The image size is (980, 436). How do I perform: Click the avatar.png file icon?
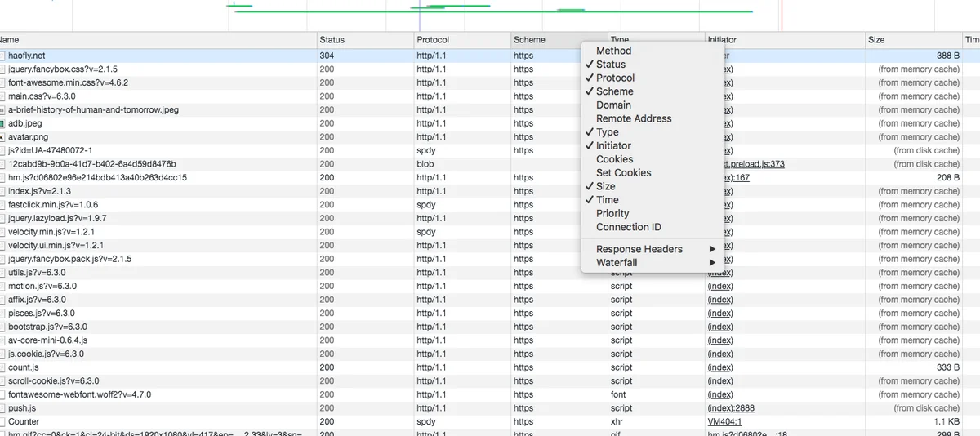coord(2,137)
